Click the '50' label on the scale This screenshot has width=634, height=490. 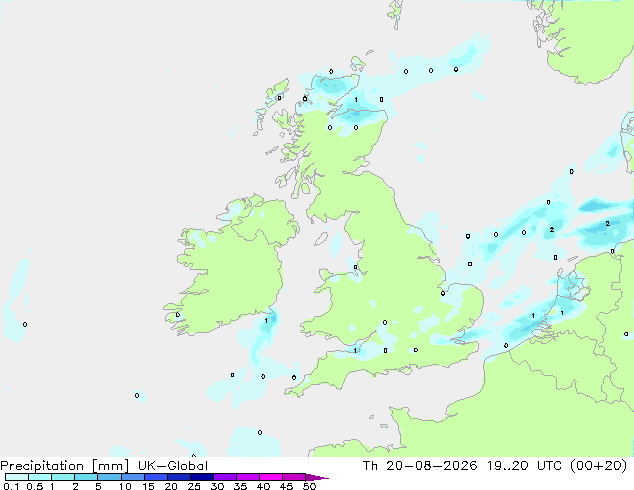coord(309,486)
